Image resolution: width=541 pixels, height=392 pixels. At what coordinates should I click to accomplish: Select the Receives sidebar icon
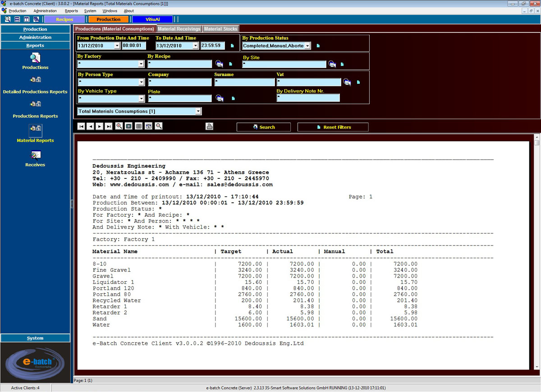35,155
